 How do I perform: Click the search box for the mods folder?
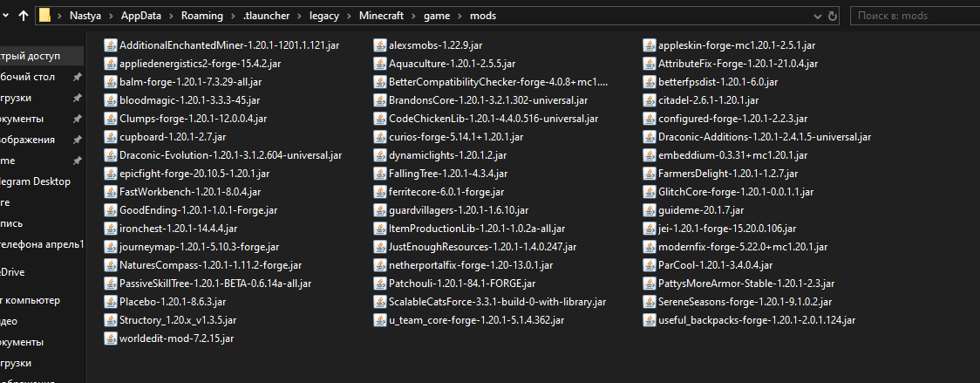click(x=914, y=16)
